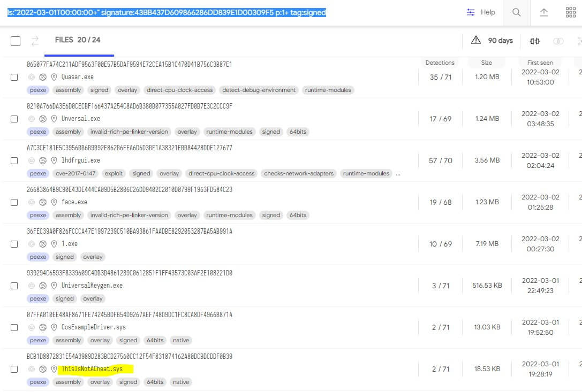This screenshot has height=392, width=582.
Task: Sort results by Detections column header
Action: (440, 63)
